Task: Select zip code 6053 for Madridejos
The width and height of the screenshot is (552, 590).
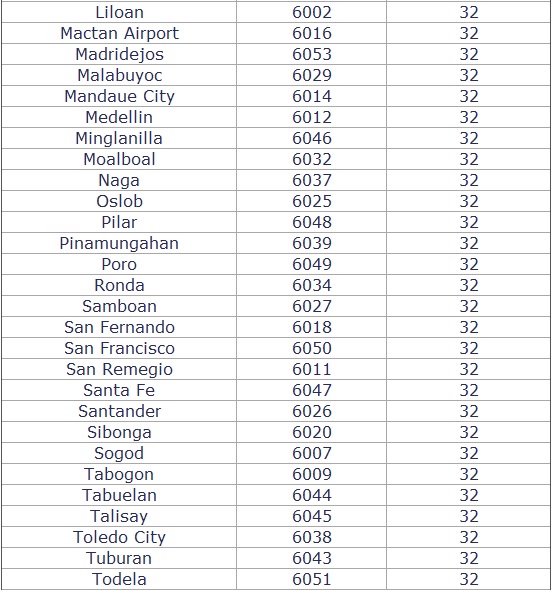Action: 312,54
